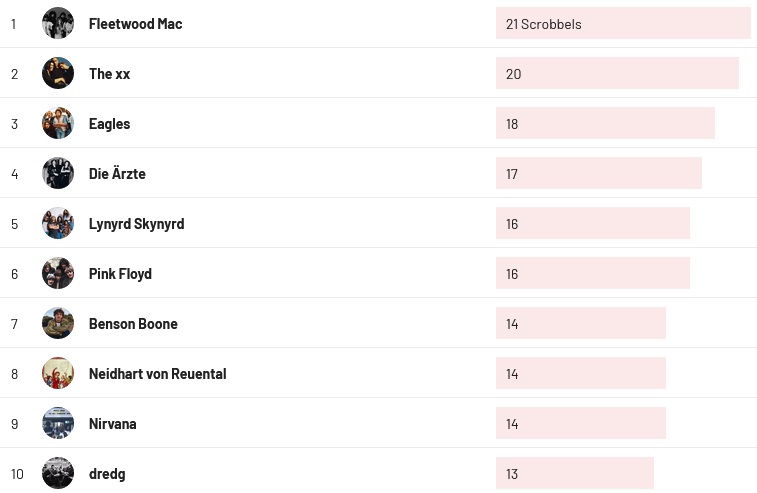Click Benson Boone artist avatar

tap(58, 323)
